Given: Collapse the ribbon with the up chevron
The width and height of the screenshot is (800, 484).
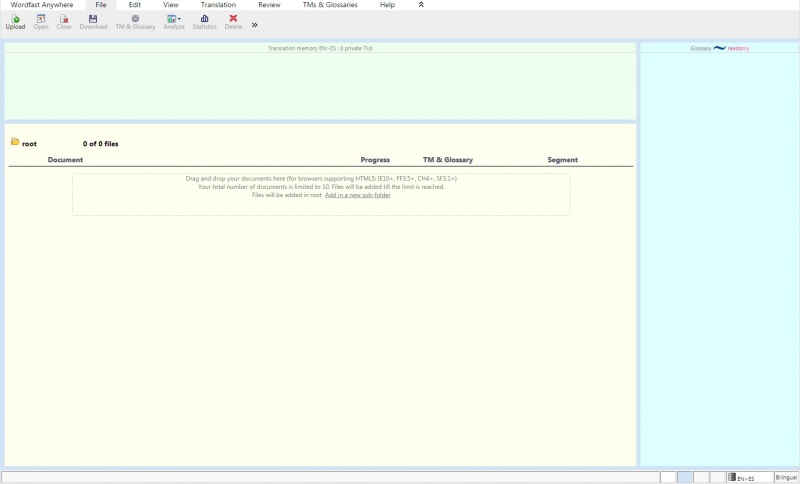Looking at the screenshot, I should coord(421,5).
